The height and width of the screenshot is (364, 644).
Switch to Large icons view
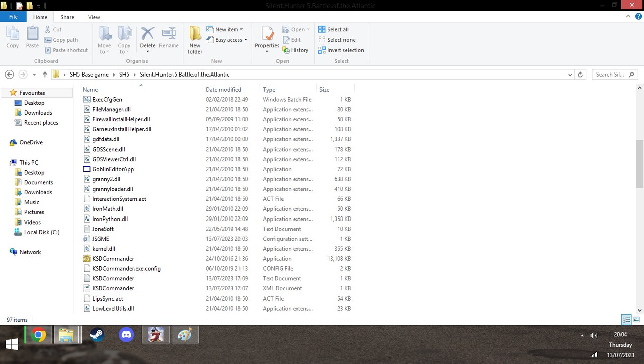(x=637, y=320)
